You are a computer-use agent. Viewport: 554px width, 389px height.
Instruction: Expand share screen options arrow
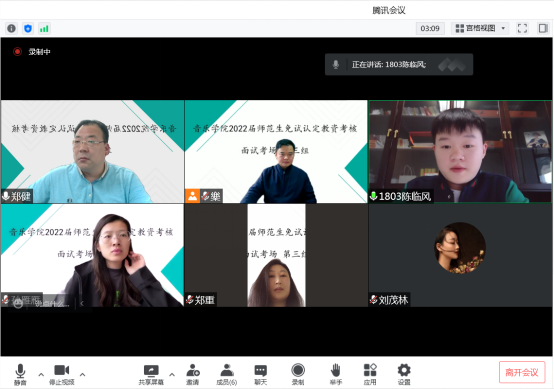[x=172, y=374]
